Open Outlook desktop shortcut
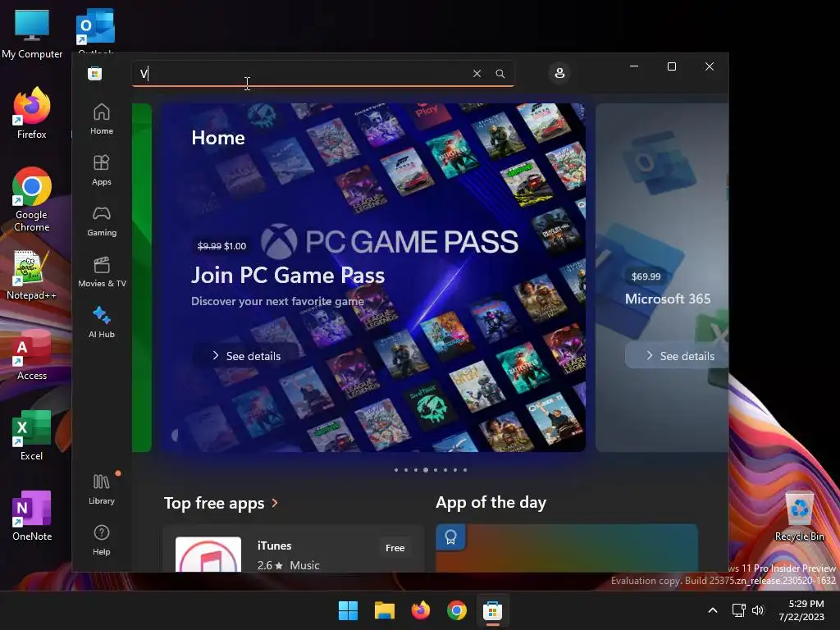This screenshot has width=840, height=630. click(x=95, y=30)
